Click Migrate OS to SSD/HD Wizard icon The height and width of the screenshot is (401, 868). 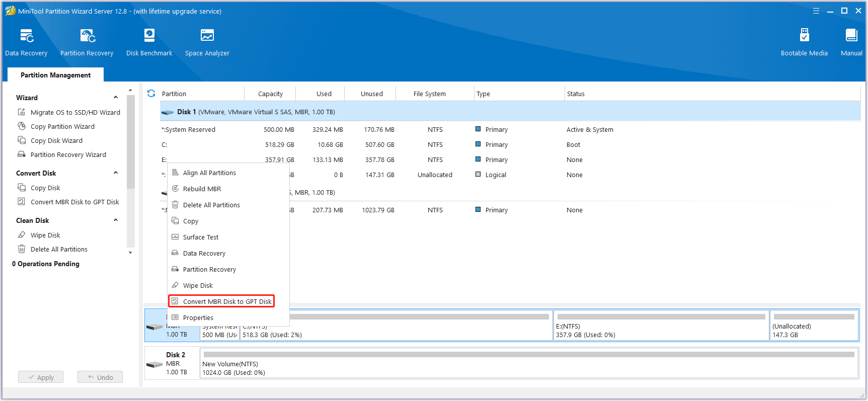tap(22, 112)
